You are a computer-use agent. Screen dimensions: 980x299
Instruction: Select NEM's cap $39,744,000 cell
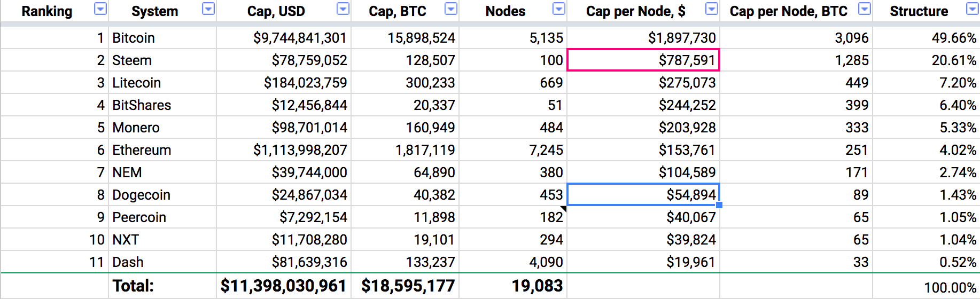[x=284, y=172]
